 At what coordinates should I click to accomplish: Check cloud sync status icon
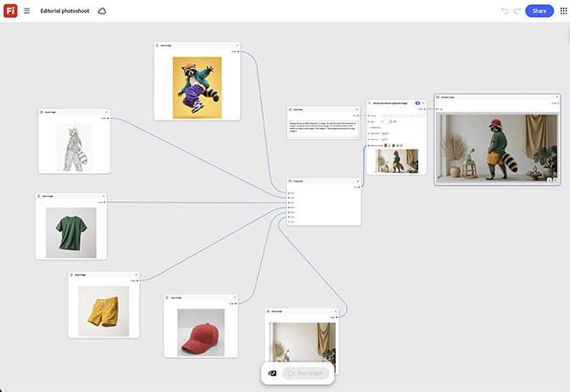(x=102, y=11)
